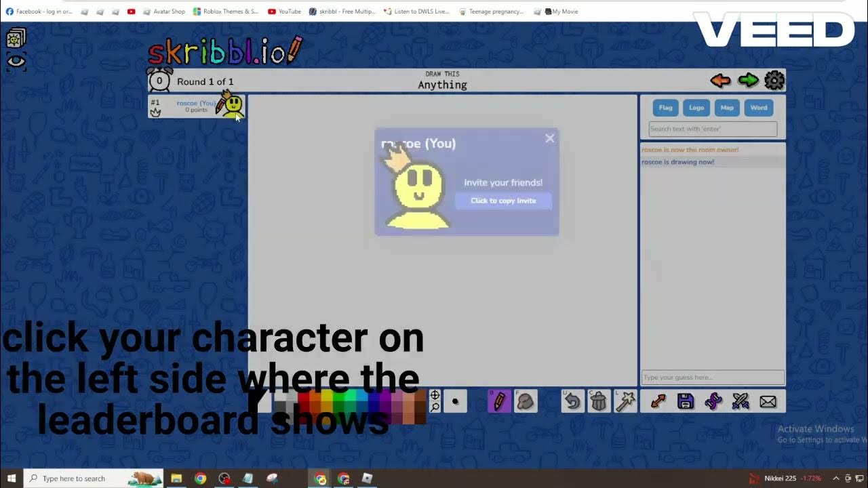Save drawing with the floppy disk icon
Screen dimensions: 868x488
[686, 401]
